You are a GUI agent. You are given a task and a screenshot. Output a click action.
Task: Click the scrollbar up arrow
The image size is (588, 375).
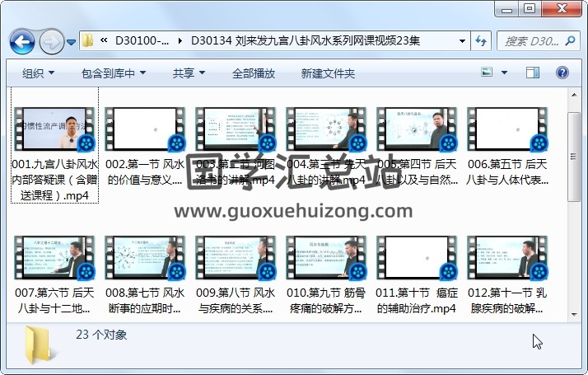tap(574, 95)
